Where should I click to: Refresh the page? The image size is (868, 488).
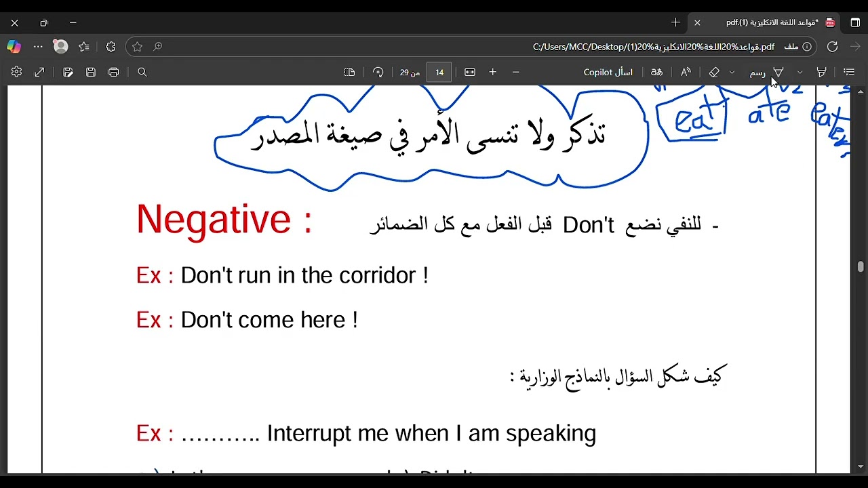coord(833,47)
